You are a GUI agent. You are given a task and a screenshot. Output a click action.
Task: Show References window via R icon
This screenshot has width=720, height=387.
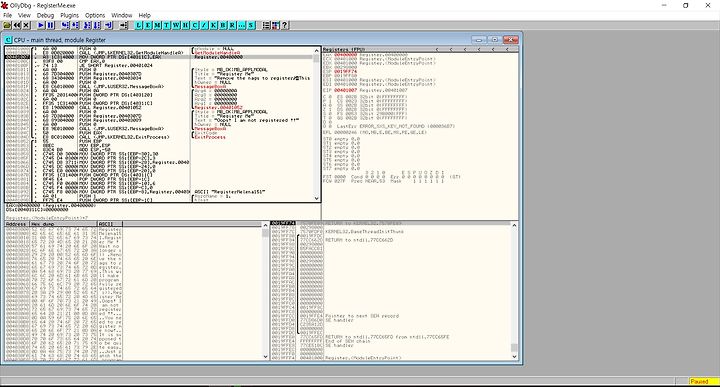pos(232,25)
